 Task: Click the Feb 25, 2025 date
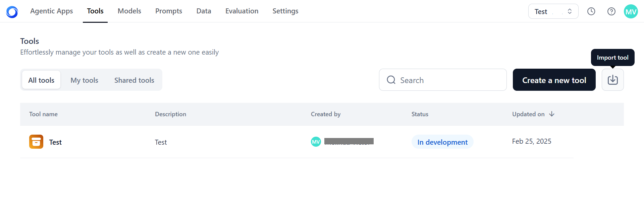click(532, 141)
